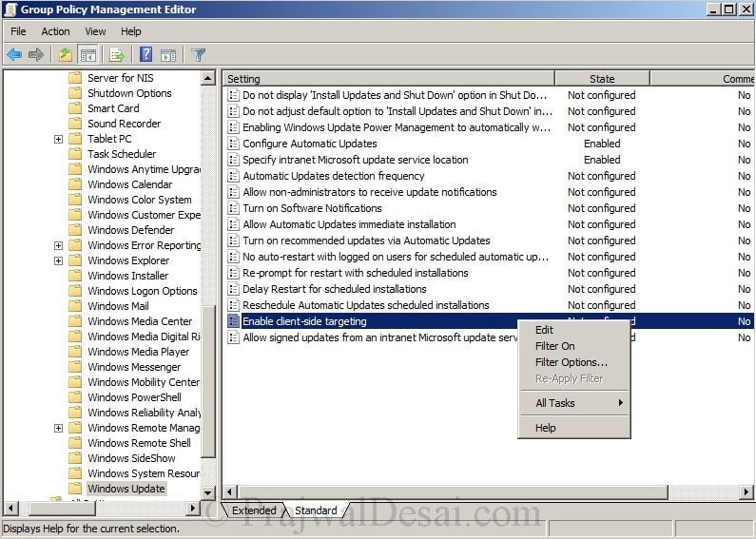Viewport: 756px width, 539px height.
Task: Select 'Allow Automatic Updates immediate installation' setting
Action: [349, 224]
